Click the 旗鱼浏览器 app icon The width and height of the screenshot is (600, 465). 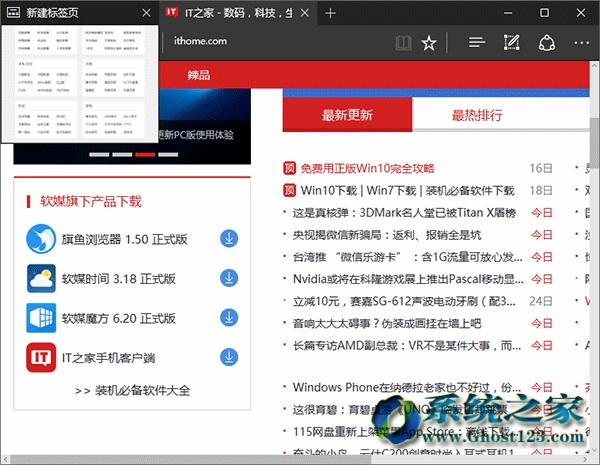click(x=41, y=239)
